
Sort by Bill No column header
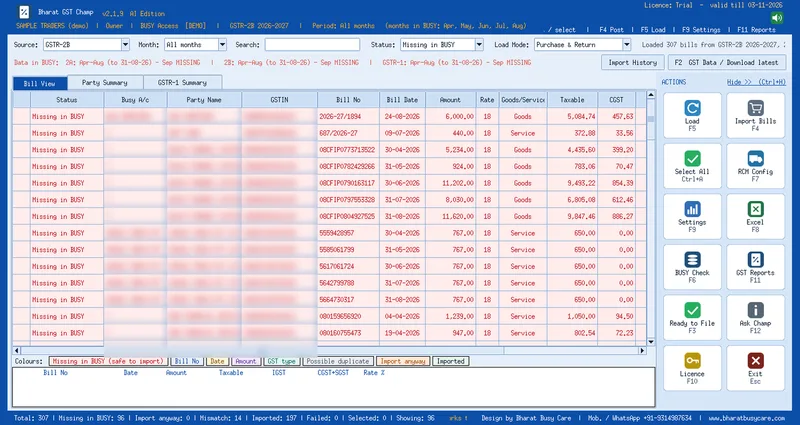(348, 100)
